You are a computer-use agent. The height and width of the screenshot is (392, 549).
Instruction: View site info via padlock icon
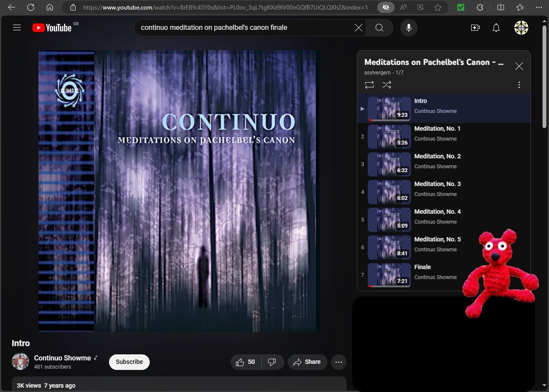click(x=73, y=7)
